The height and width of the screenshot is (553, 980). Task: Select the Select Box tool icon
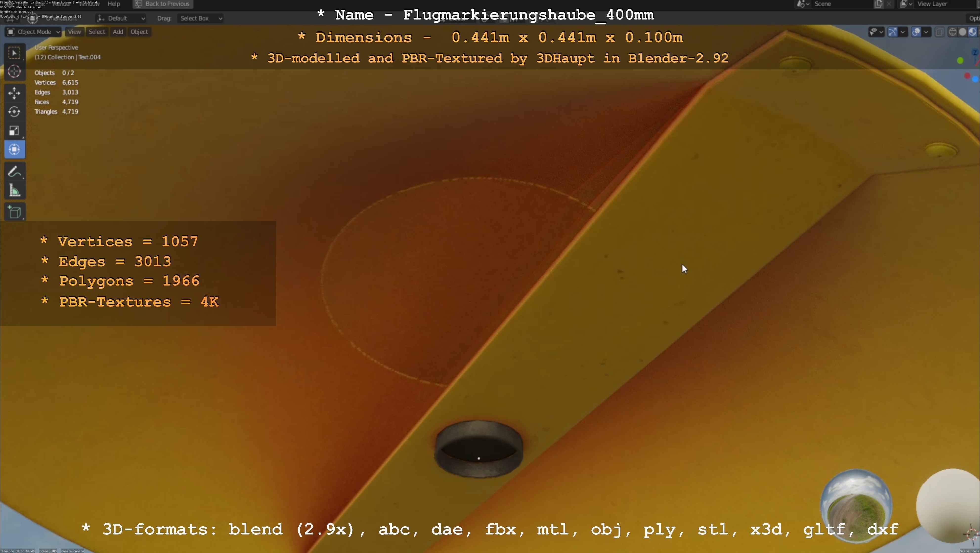[14, 53]
